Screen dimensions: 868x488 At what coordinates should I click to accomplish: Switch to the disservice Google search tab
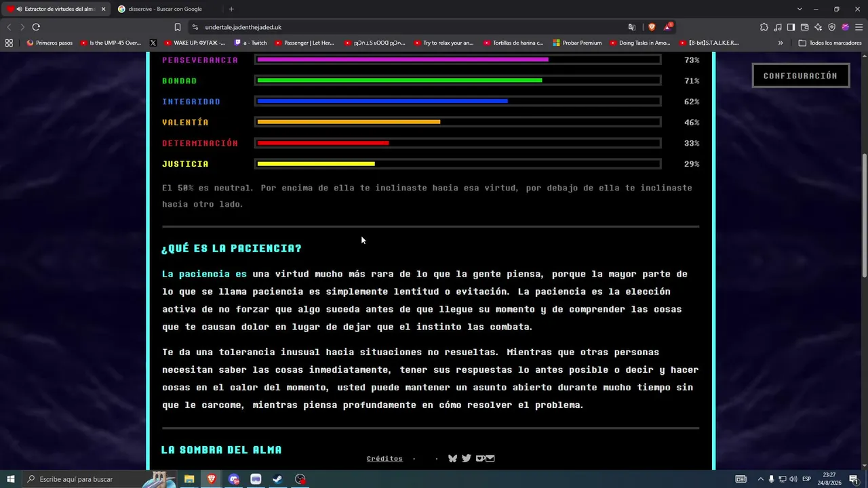(x=166, y=9)
